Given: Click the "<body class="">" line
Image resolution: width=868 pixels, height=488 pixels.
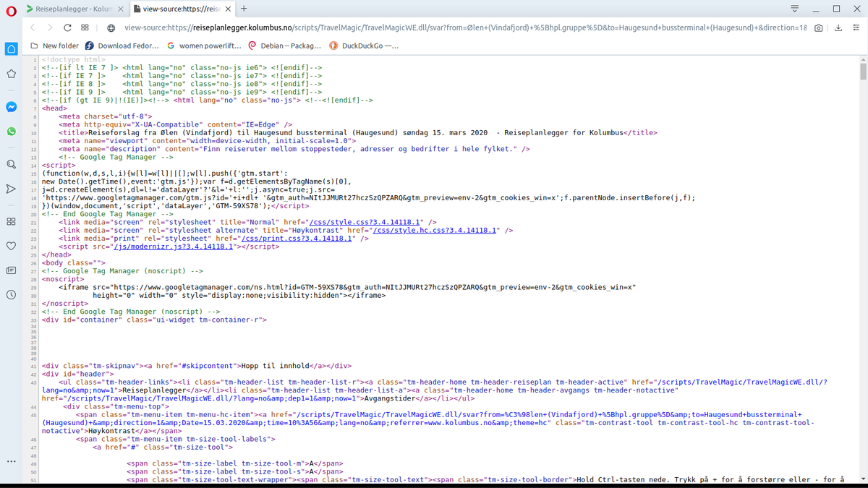Looking at the screenshot, I should 73,263.
